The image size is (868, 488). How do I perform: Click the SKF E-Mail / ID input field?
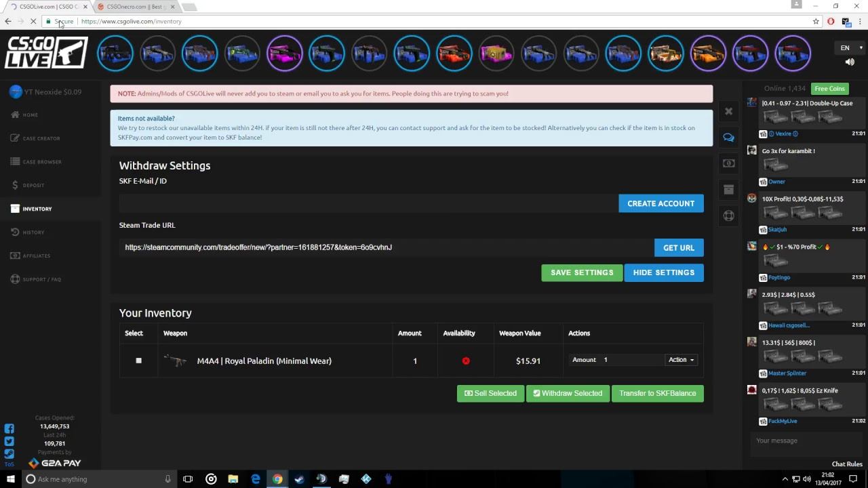click(x=368, y=203)
